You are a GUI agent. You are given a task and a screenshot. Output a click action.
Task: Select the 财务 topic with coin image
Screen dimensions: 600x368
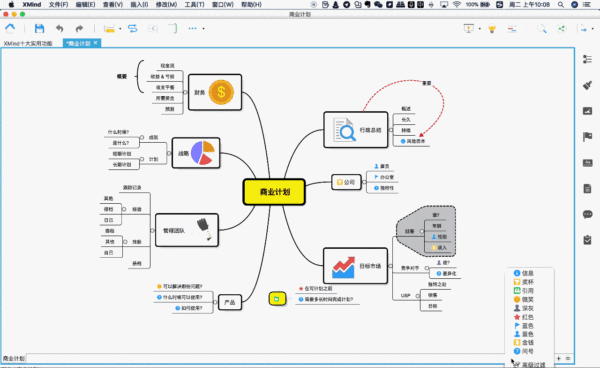click(215, 92)
